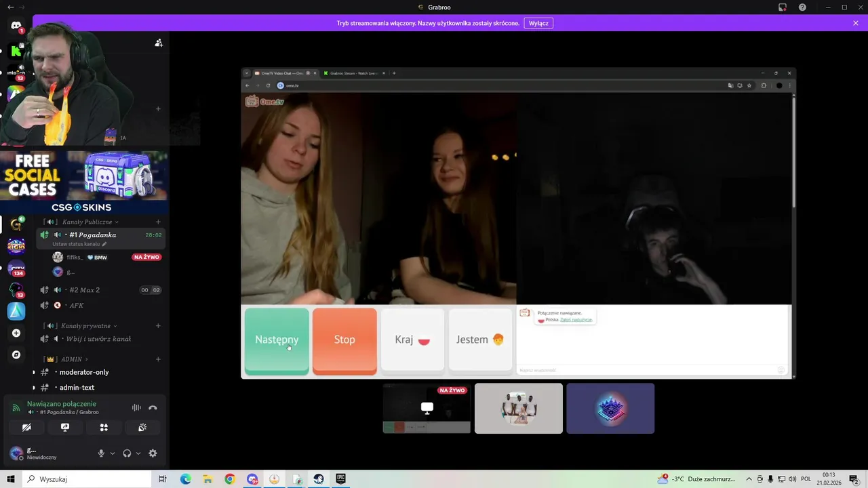This screenshot has height=488, width=868.
Task: Click the Windows search box Wyszukaj
Action: tap(88, 479)
